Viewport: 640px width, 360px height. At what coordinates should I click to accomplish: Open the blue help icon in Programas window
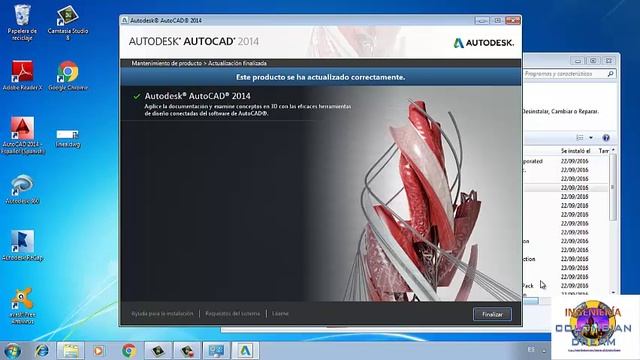pos(606,138)
